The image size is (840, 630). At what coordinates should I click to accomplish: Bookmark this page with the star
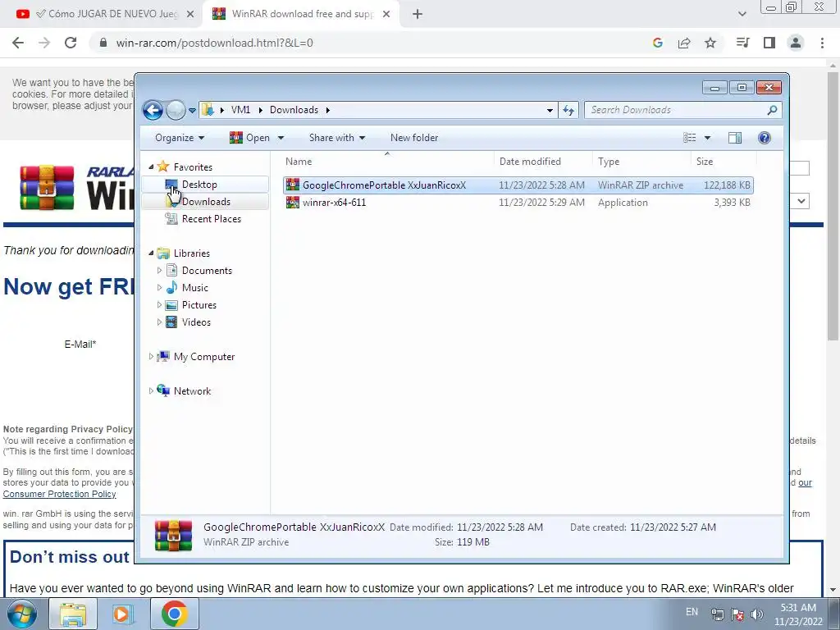point(710,43)
